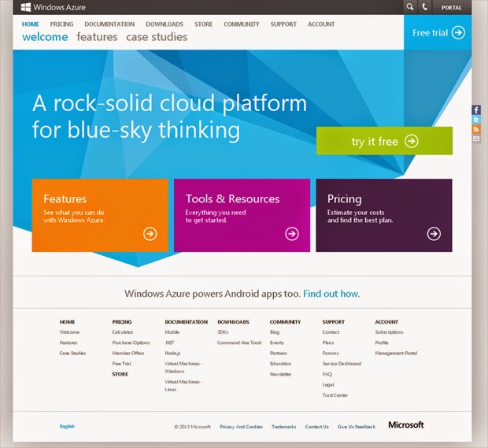
Task: Open footer Partners link
Action: pos(279,353)
